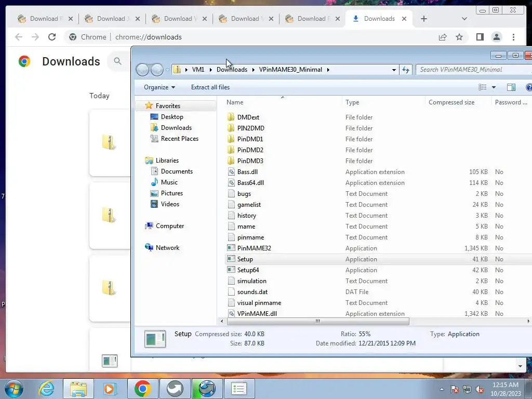532x399 pixels.
Task: Click Extract all files
Action: (x=210, y=87)
